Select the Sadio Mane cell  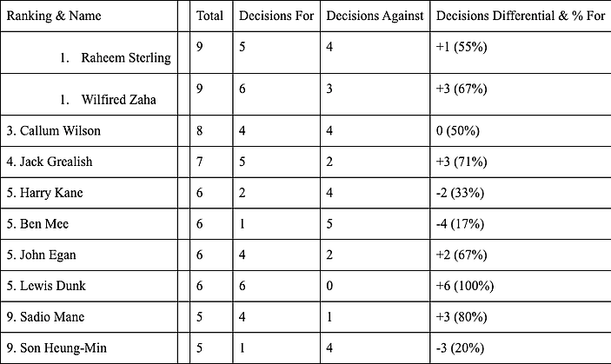point(89,317)
